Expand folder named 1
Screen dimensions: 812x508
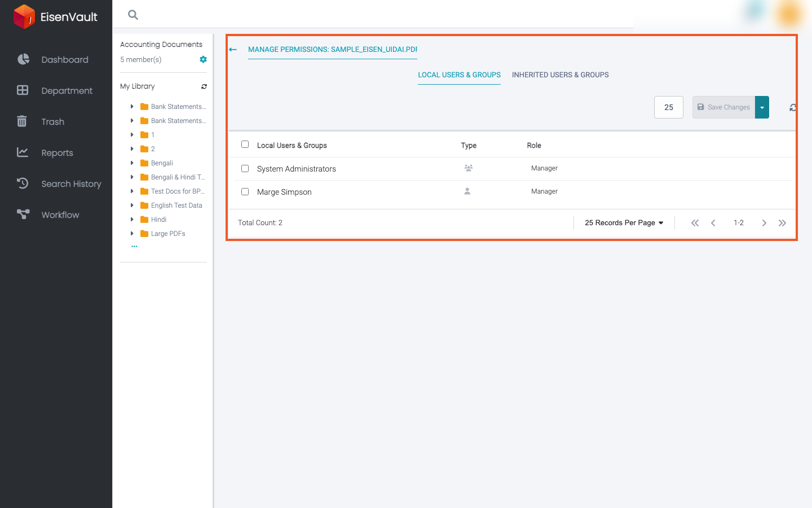click(132, 135)
